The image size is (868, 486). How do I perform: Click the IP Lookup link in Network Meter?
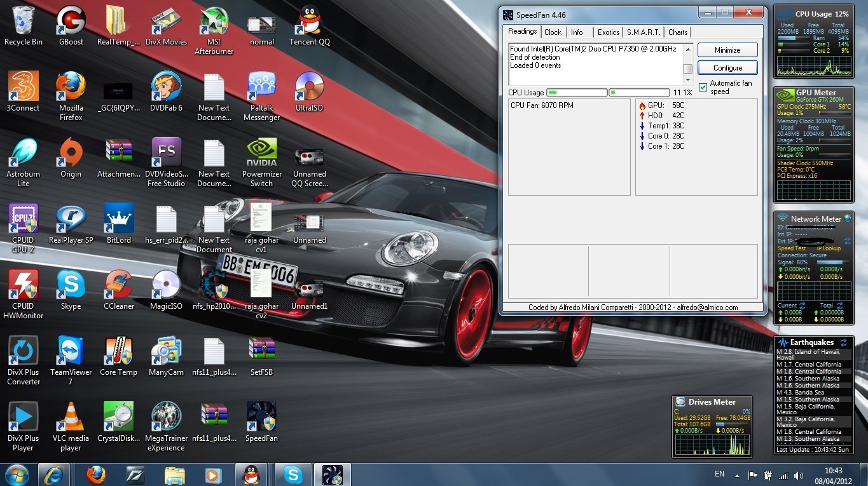tap(829, 248)
